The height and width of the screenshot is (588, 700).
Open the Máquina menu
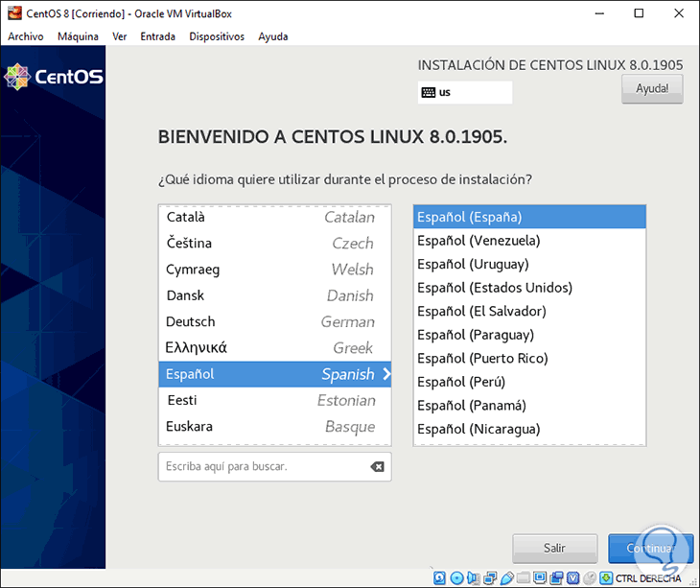coord(78,36)
